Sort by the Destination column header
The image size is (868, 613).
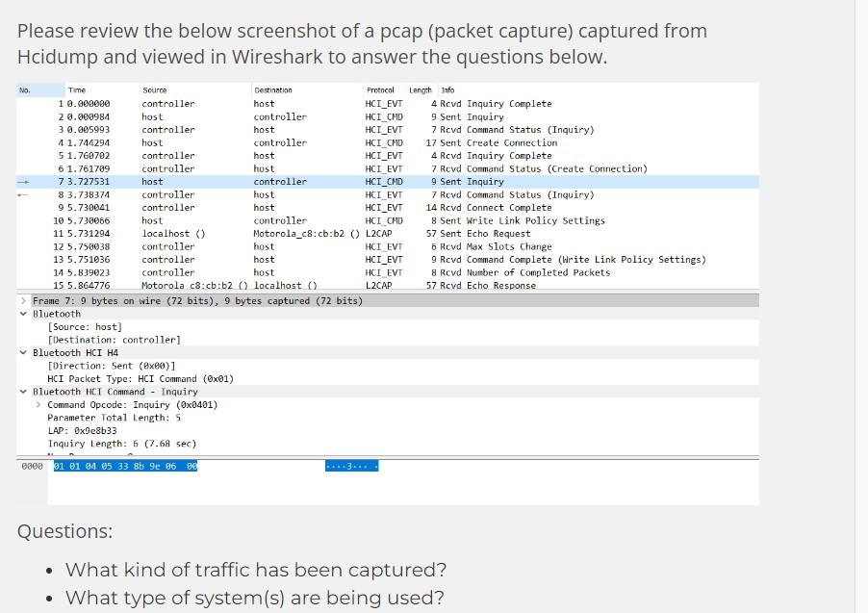(x=307, y=90)
